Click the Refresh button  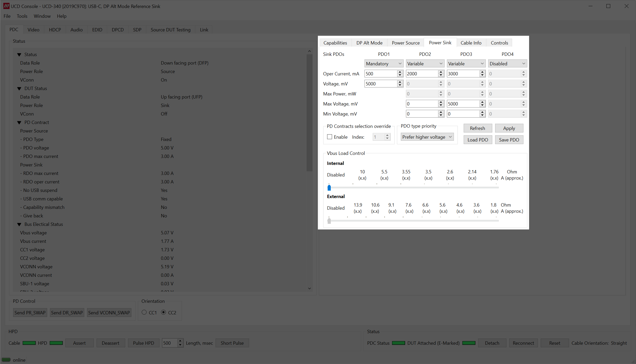tap(477, 128)
